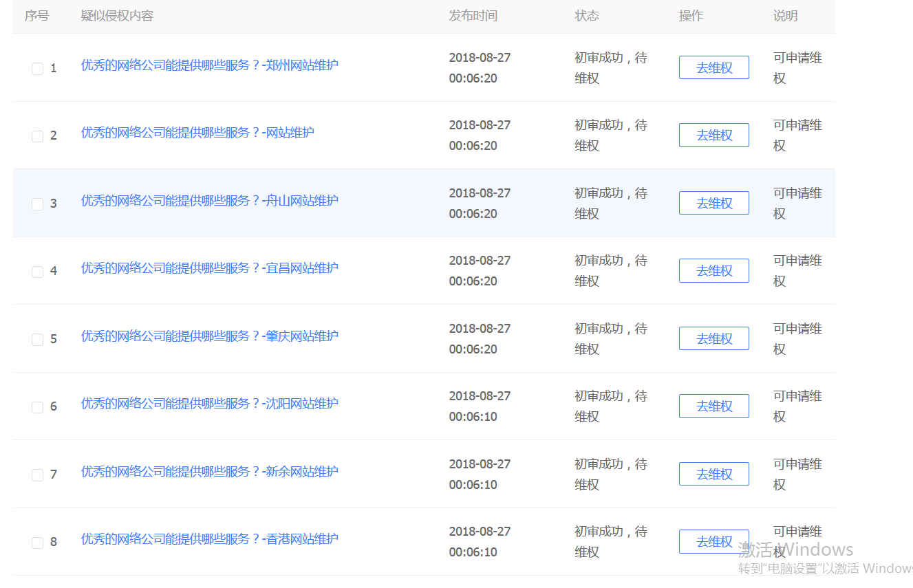
Task: Open the 新余网站维护 content link
Action: (209, 472)
